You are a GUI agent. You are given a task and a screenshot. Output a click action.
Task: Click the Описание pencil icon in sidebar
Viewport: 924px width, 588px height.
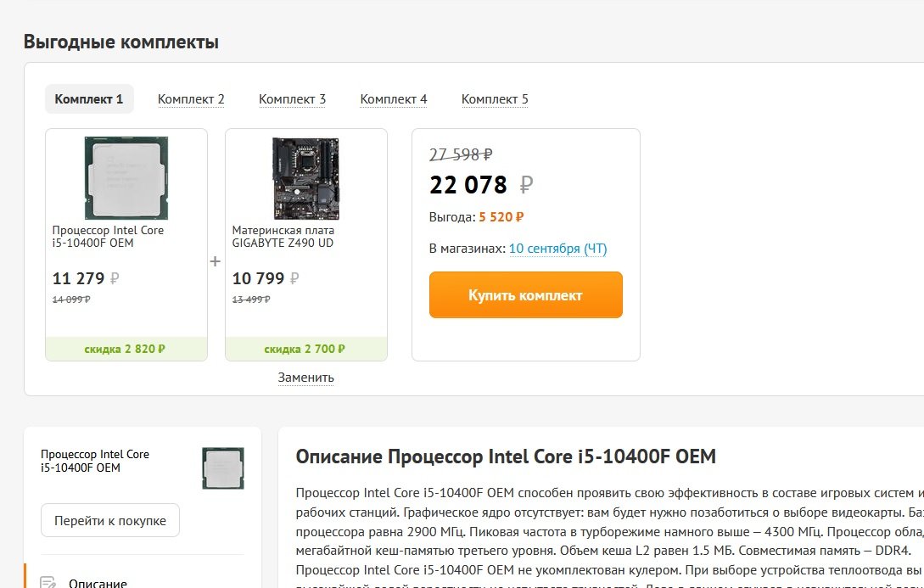[x=48, y=584]
